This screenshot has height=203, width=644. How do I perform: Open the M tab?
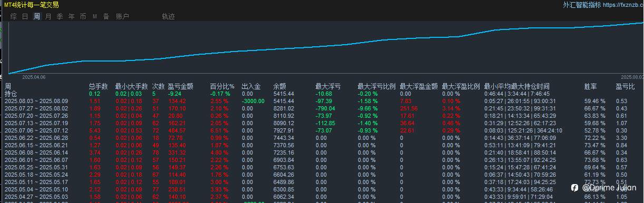pos(95,16)
